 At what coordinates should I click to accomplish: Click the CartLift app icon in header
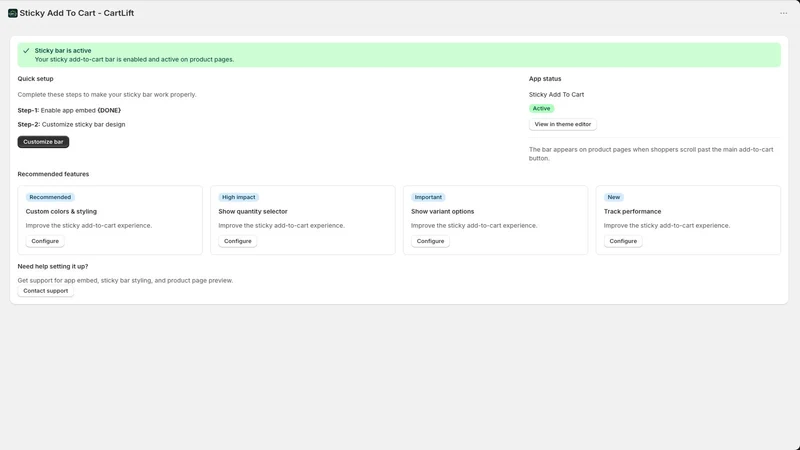click(13, 13)
